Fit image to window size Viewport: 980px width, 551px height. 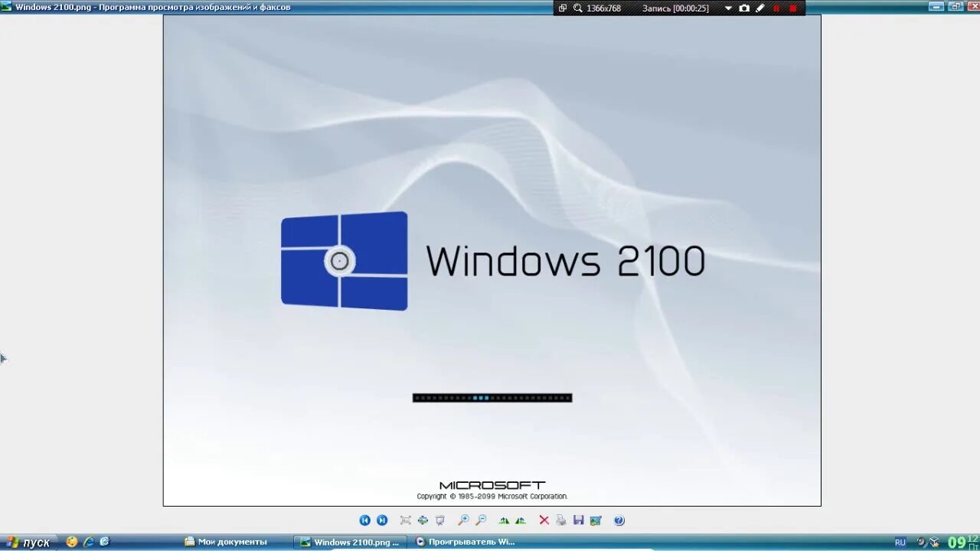tap(406, 520)
